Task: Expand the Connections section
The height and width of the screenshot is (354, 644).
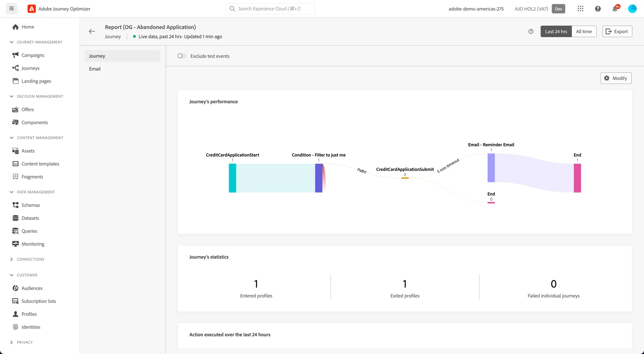Action: (11, 259)
